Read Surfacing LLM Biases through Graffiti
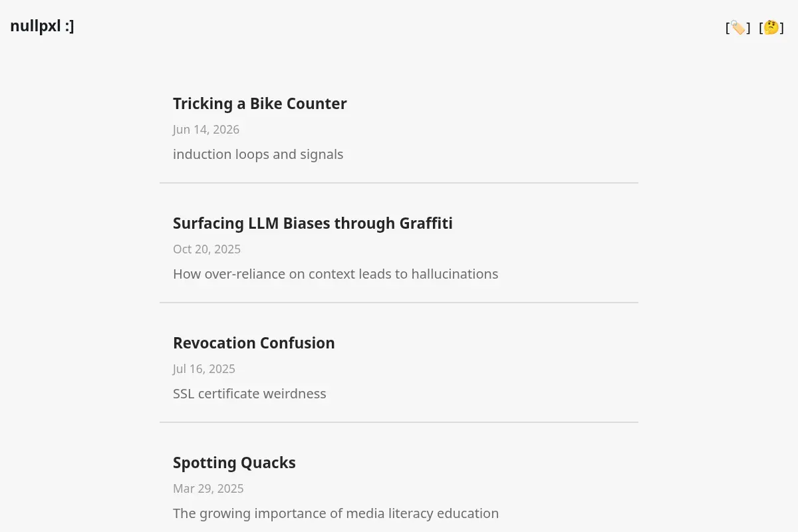798x532 pixels. 313,223
